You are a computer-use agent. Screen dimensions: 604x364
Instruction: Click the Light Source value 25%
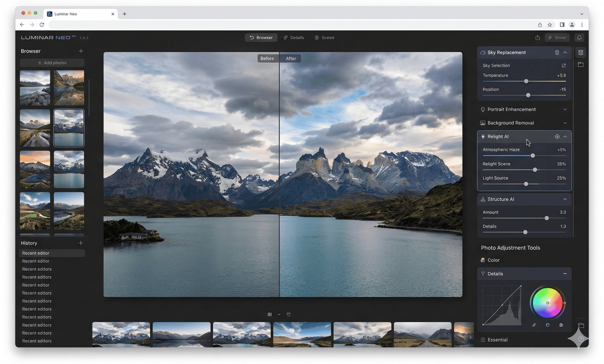click(561, 178)
